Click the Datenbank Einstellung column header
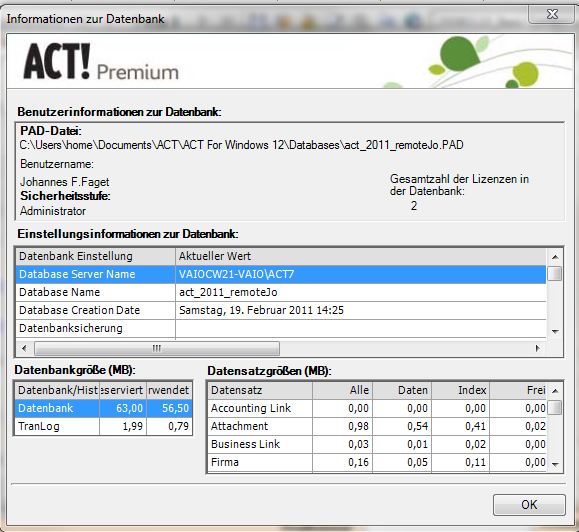Viewport: 579px width, 532px height. (95, 256)
